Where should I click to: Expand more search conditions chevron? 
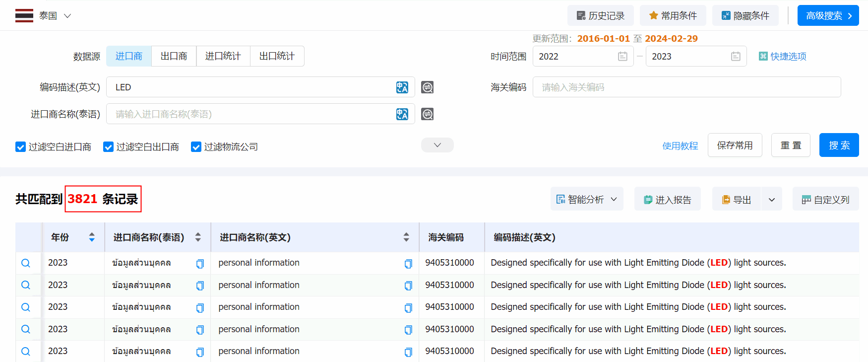coord(437,145)
